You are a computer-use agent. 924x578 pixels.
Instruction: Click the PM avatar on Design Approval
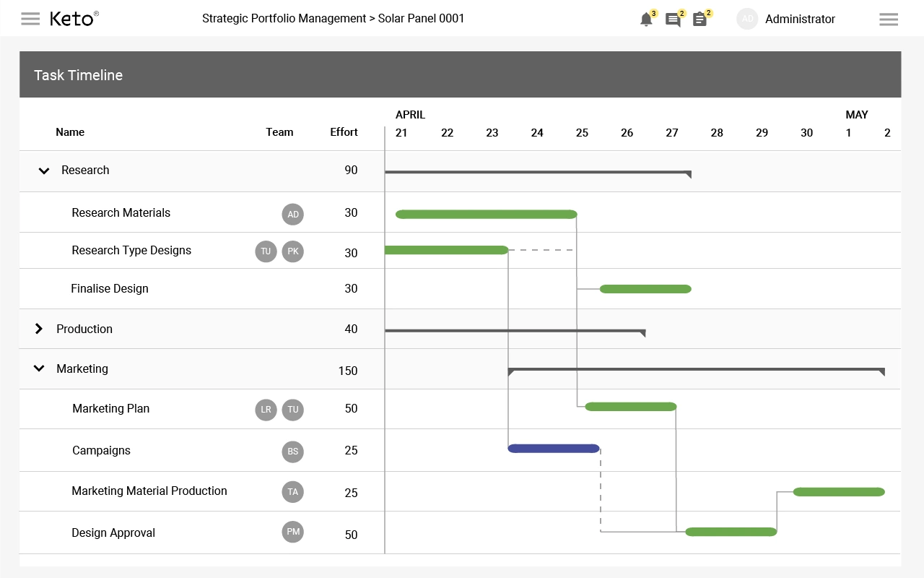point(293,532)
